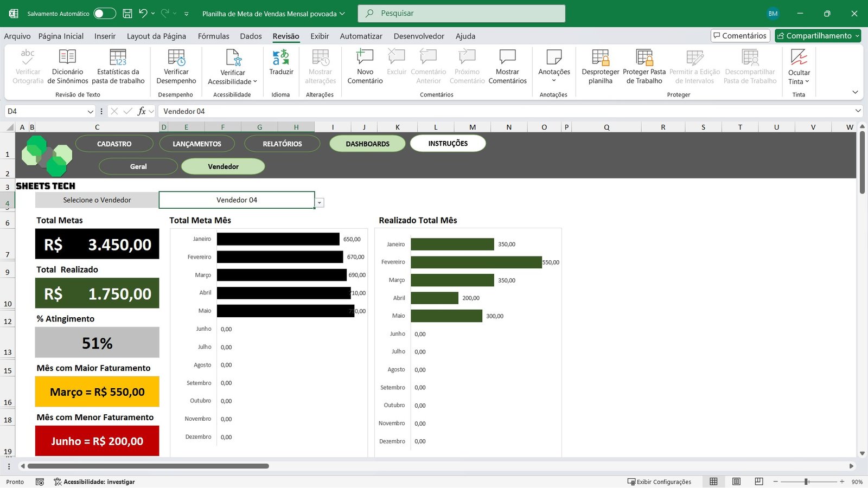Open the Undo history dropdown arrow
The width and height of the screenshot is (868, 488).
(152, 14)
